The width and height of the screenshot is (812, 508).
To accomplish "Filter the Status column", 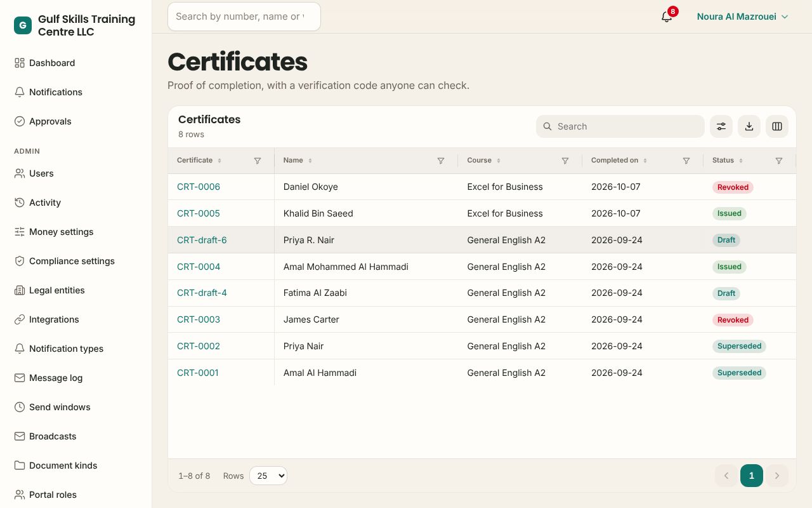I will [779, 161].
